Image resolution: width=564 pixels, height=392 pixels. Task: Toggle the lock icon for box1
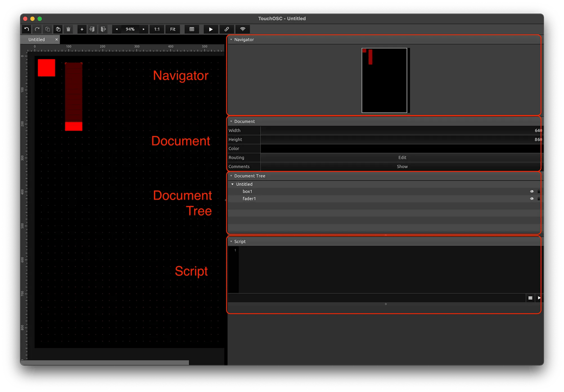point(539,191)
